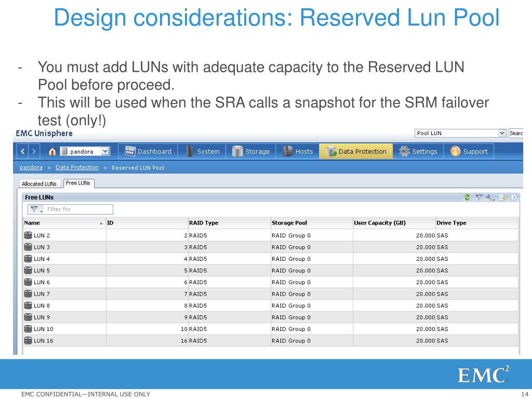Viewport: 532px width, 399px height.
Task: Click the Support question mark icon
Action: (x=455, y=151)
